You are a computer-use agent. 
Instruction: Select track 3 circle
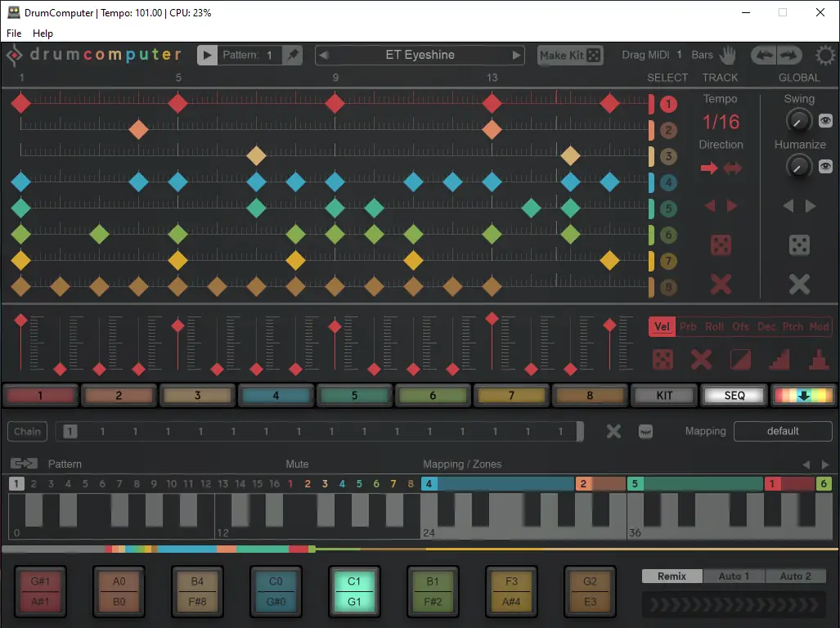click(668, 156)
